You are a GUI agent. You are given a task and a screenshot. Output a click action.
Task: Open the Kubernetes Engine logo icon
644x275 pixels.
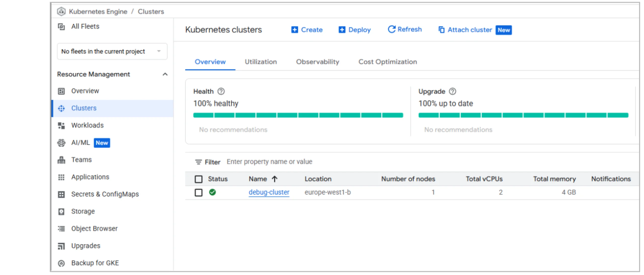(x=61, y=11)
